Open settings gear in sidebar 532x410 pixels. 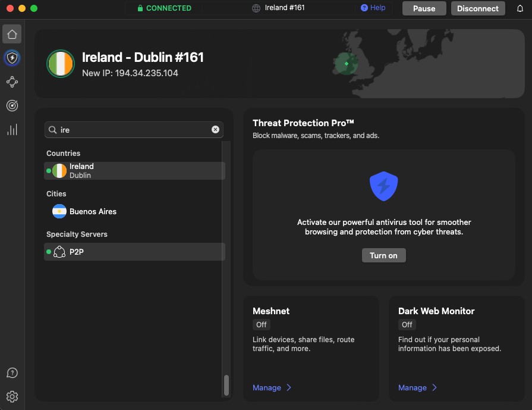pyautogui.click(x=12, y=396)
